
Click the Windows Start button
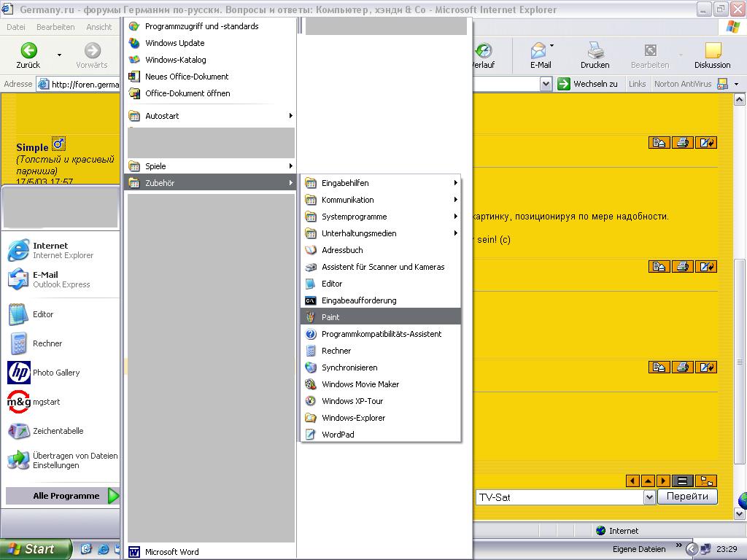click(36, 549)
